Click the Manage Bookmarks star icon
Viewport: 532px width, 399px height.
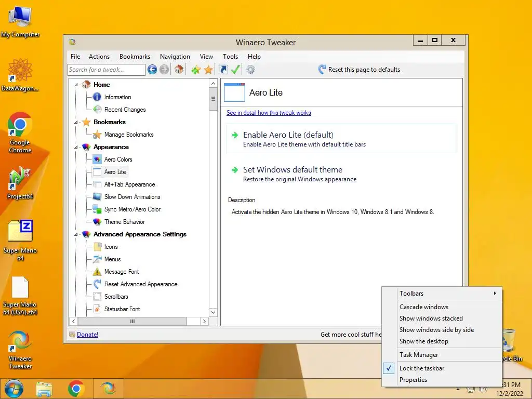click(97, 135)
